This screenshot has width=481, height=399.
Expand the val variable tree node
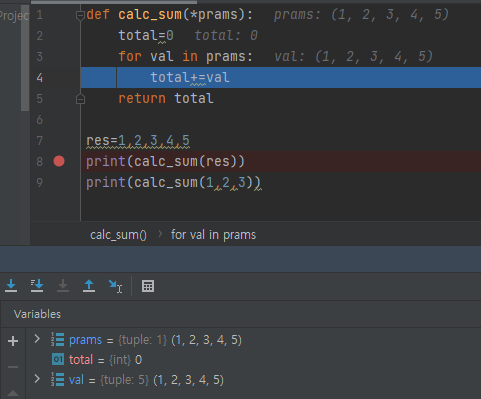37,379
